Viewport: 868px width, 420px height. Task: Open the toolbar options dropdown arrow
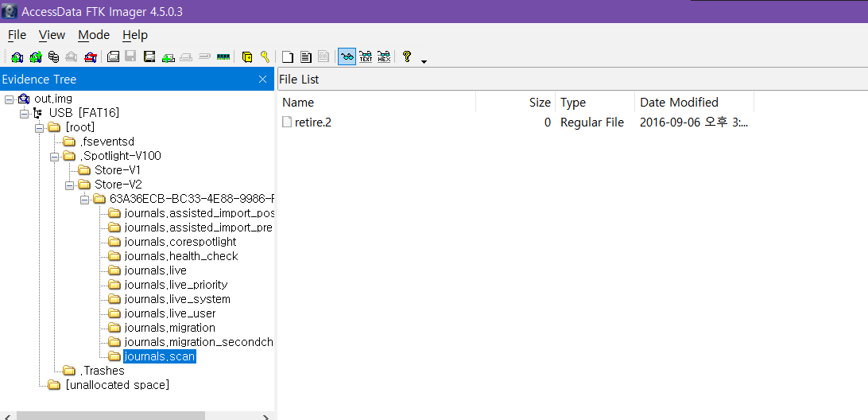[x=424, y=61]
